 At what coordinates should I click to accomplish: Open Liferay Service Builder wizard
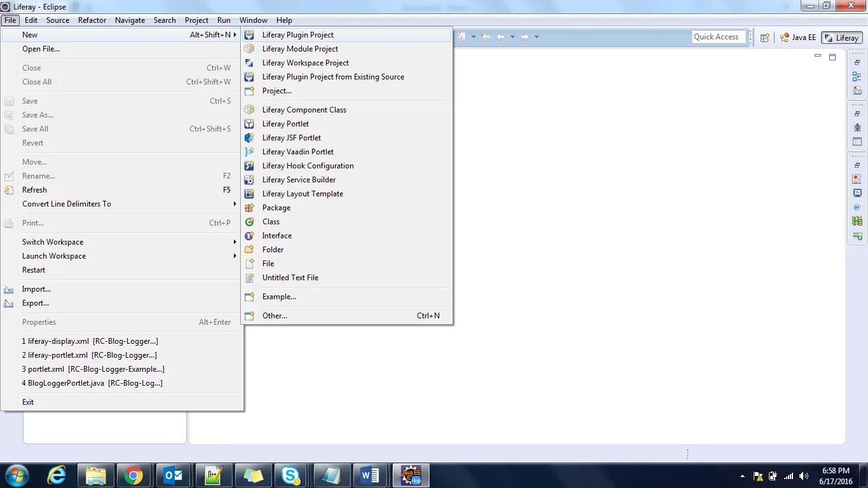(x=346, y=180)
